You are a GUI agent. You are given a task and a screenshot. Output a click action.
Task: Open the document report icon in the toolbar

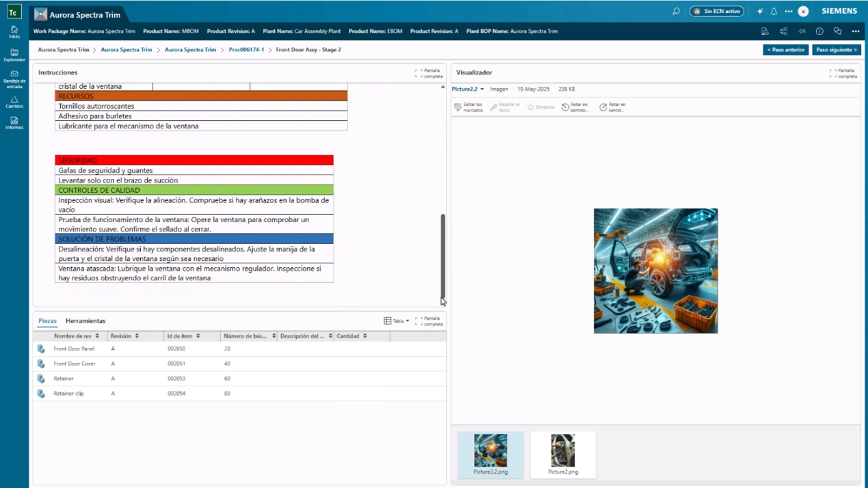tap(765, 31)
